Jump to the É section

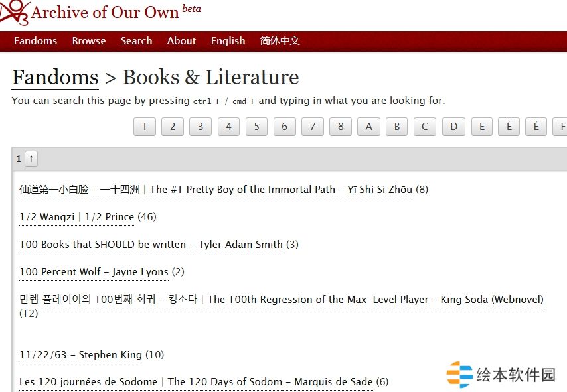(509, 126)
